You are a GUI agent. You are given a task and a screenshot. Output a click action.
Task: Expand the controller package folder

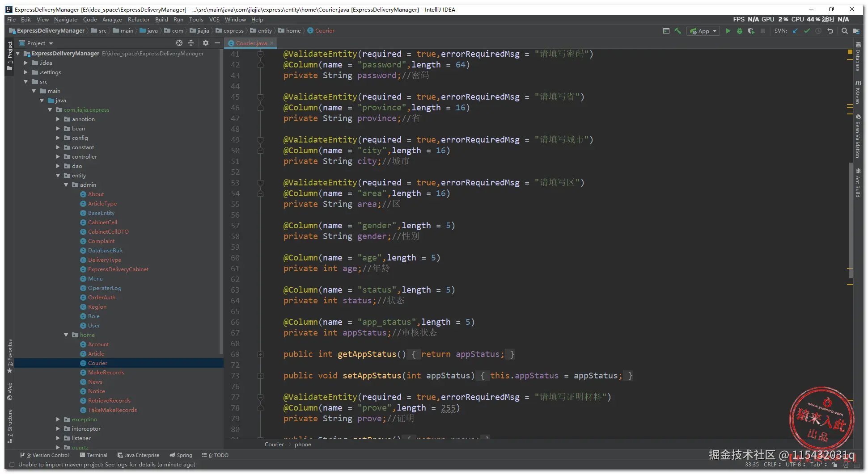(x=58, y=157)
